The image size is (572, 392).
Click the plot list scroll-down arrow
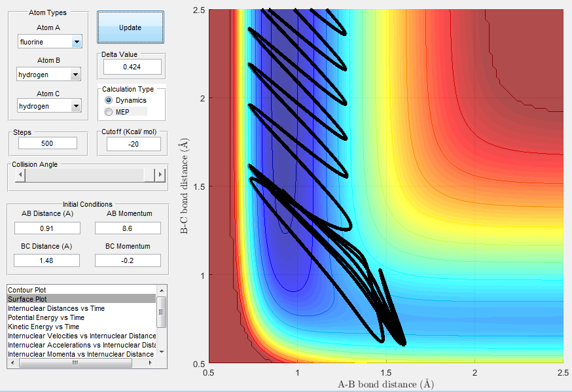tap(162, 352)
